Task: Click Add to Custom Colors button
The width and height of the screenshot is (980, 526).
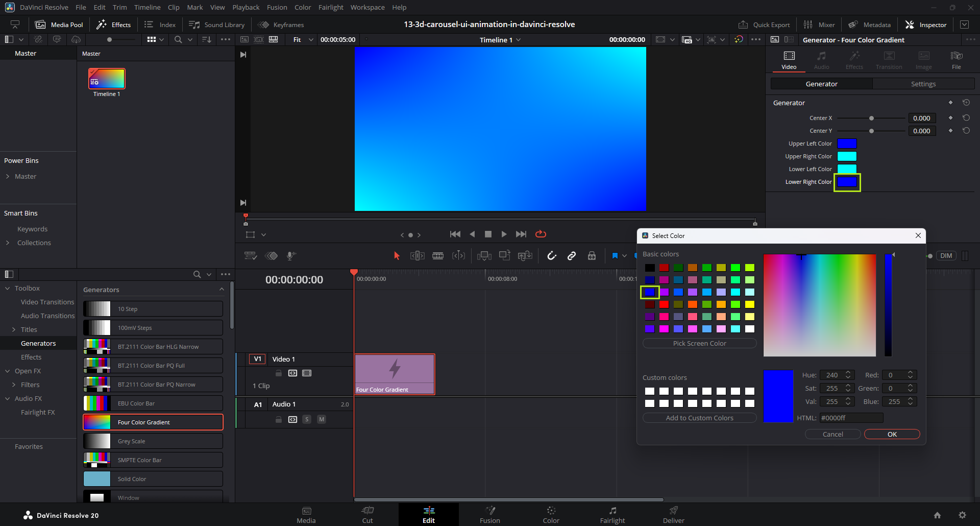Action: pyautogui.click(x=699, y=418)
